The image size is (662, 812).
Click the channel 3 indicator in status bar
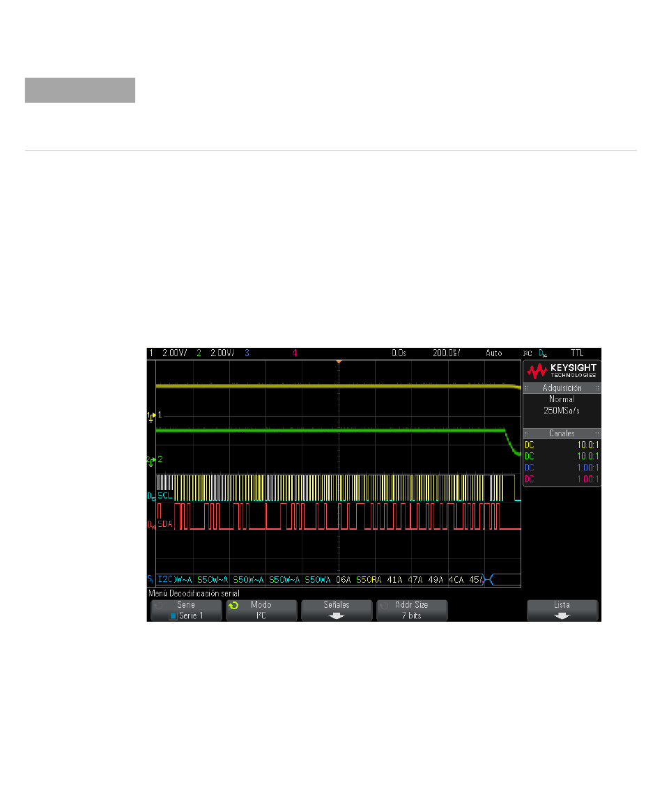click(x=247, y=353)
